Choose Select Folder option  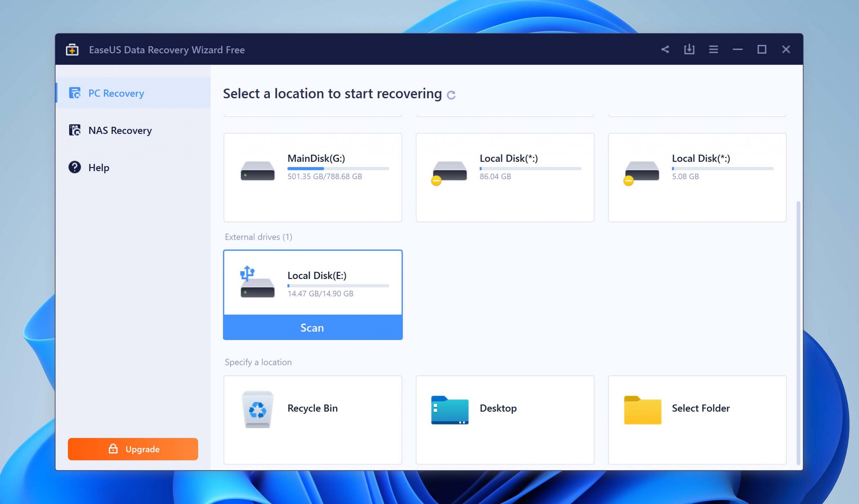(x=697, y=420)
